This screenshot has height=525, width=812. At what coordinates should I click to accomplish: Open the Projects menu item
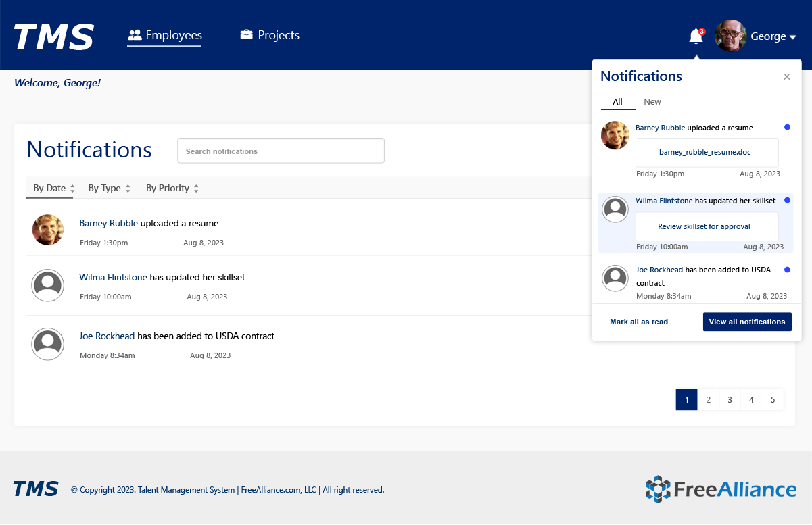pos(270,35)
